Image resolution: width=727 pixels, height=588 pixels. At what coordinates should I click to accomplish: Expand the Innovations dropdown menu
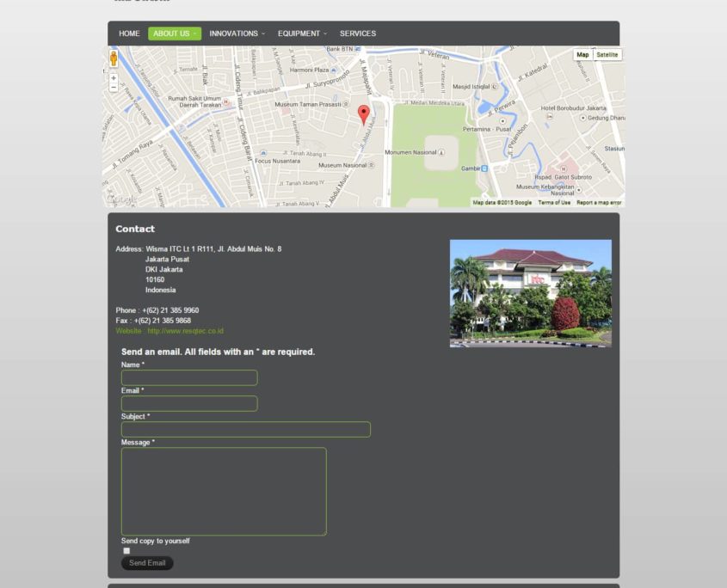point(237,34)
